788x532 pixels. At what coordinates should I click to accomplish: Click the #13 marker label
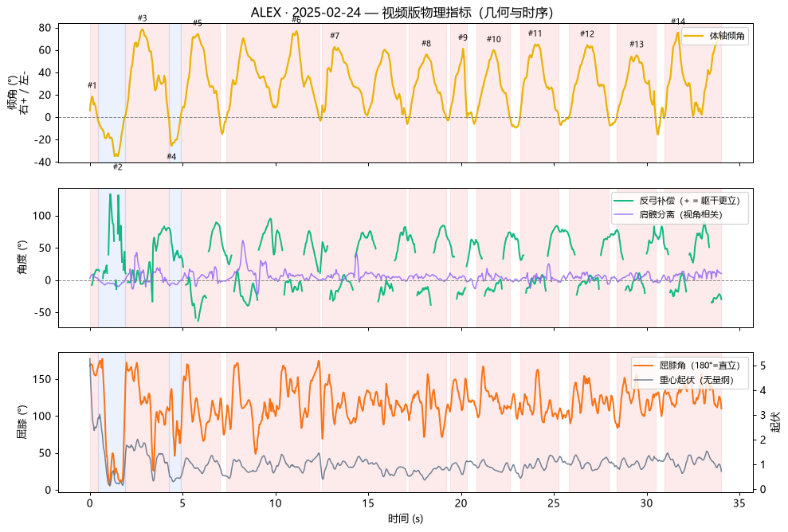pyautogui.click(x=637, y=45)
